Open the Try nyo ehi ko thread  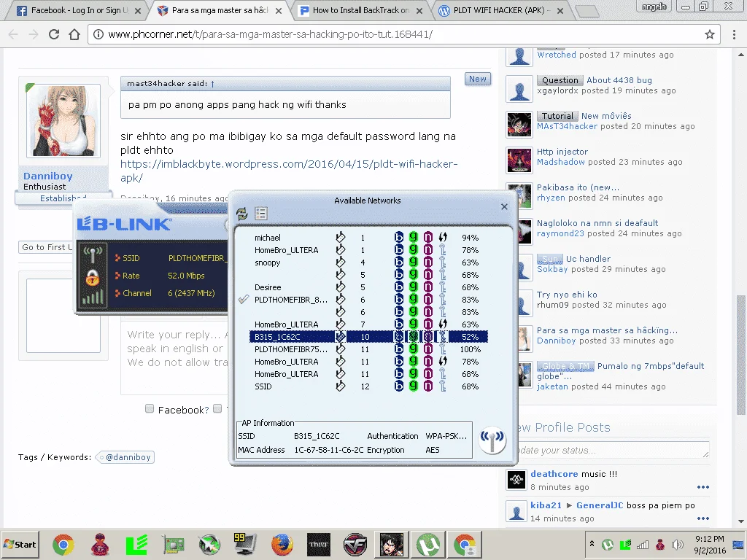coord(567,295)
